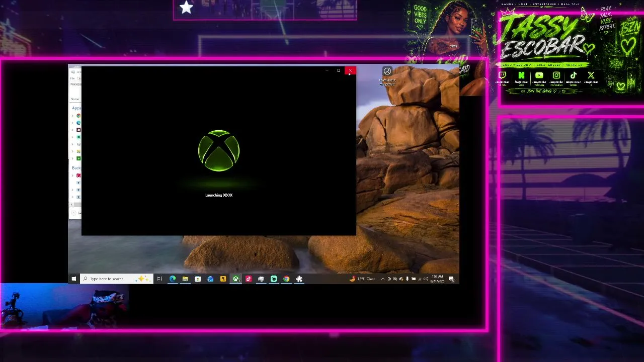Open Google Chrome from the taskbar
This screenshot has width=644, height=362.
[x=286, y=279]
